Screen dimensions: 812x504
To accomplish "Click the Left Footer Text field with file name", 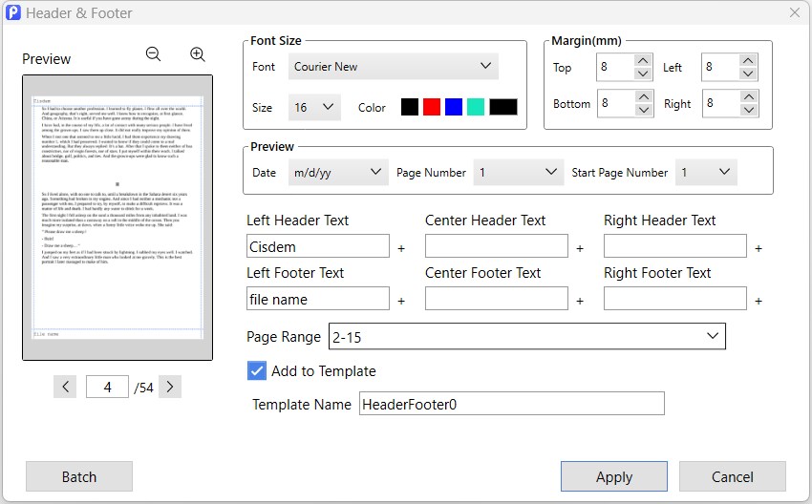I will click(318, 299).
